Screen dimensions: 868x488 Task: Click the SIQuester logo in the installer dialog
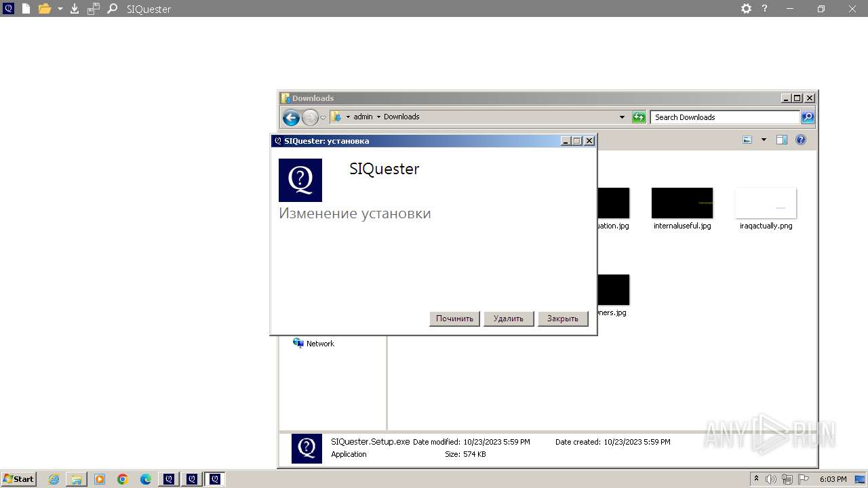[x=300, y=180]
